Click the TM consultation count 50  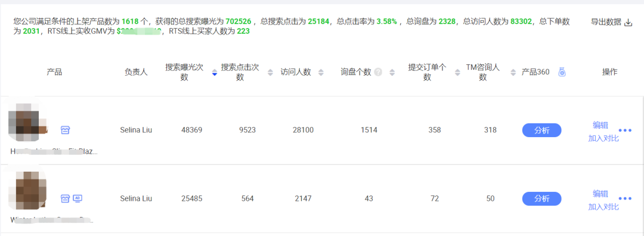490,198
